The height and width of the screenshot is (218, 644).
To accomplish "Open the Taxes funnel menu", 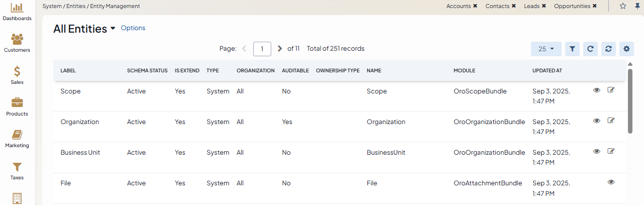I will pyautogui.click(x=17, y=171).
